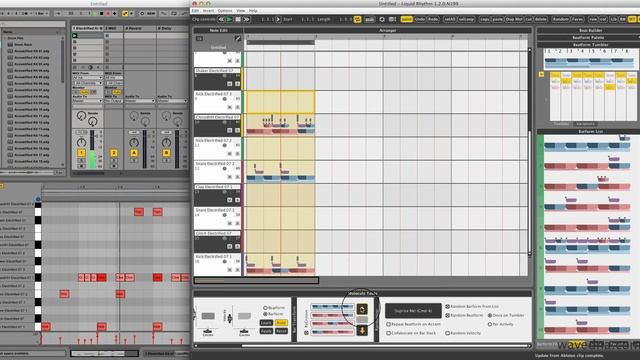Select the pencil tool in Note Edit

click(x=238, y=38)
